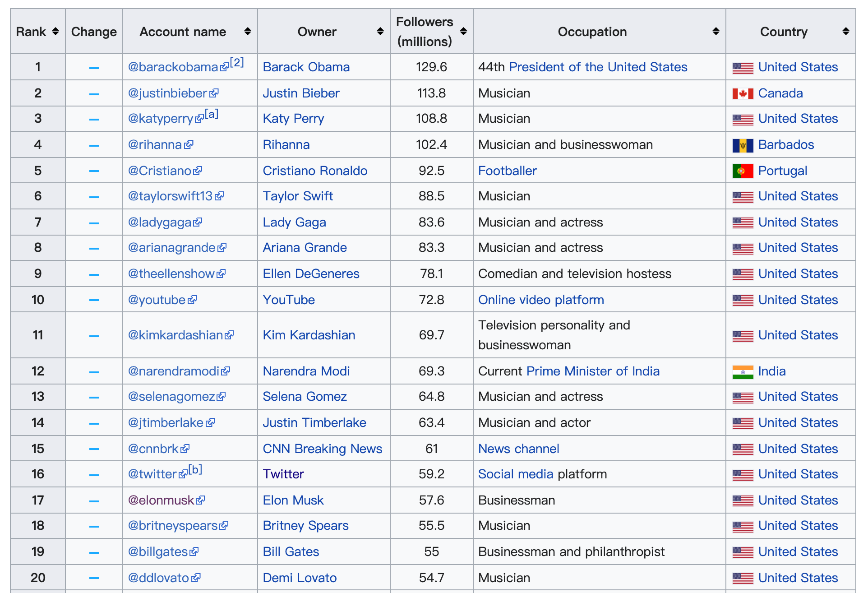Click the Barbados flag icon

[742, 145]
